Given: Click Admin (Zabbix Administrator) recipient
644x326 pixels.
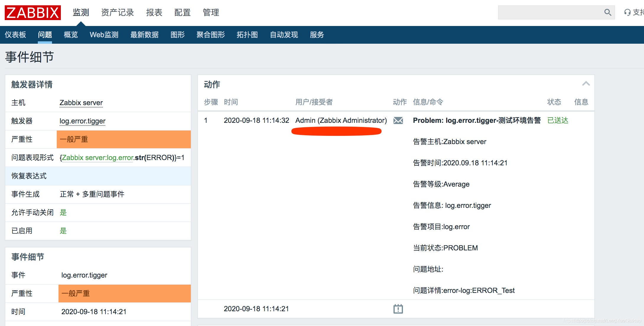Looking at the screenshot, I should point(341,120).
